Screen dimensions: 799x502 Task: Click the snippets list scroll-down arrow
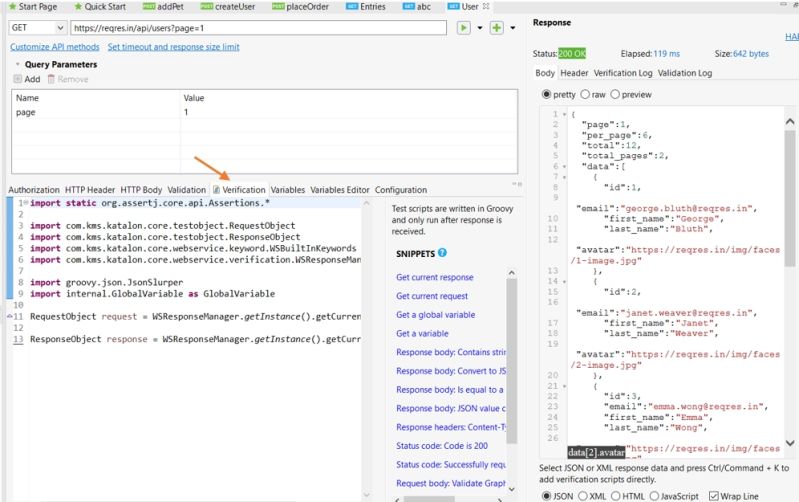pos(512,489)
